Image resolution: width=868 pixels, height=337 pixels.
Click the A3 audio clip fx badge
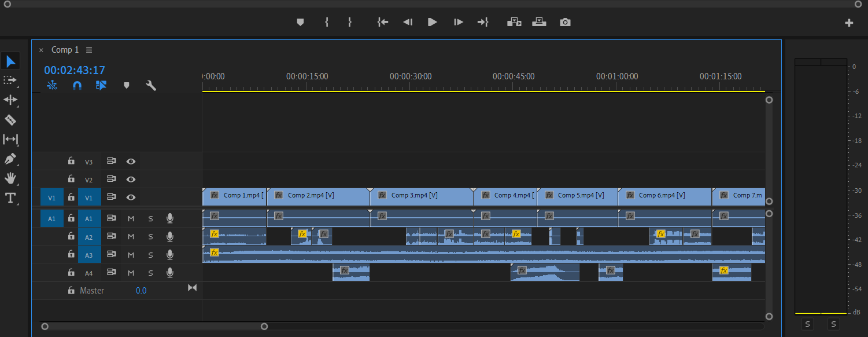coord(215,252)
